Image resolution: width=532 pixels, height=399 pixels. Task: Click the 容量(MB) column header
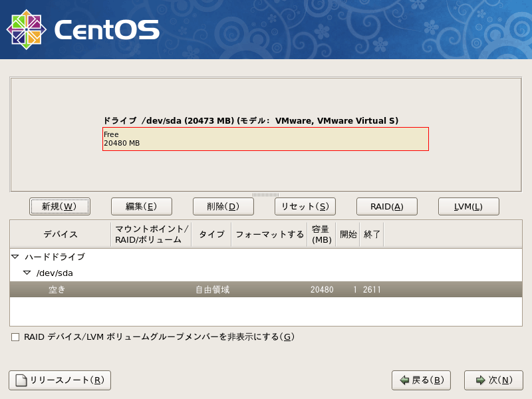[x=322, y=234]
